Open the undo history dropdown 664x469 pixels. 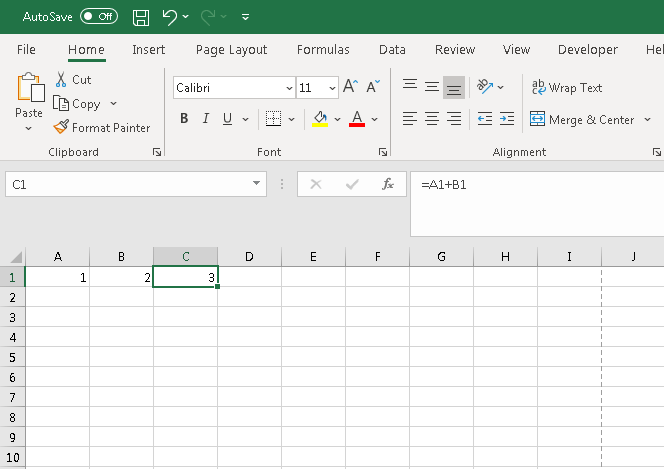185,17
